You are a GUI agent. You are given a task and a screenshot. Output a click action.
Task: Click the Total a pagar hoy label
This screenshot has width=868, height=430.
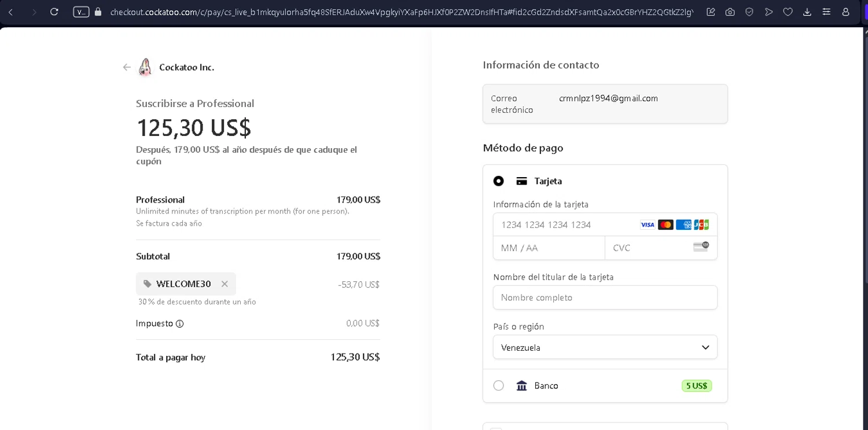(171, 357)
